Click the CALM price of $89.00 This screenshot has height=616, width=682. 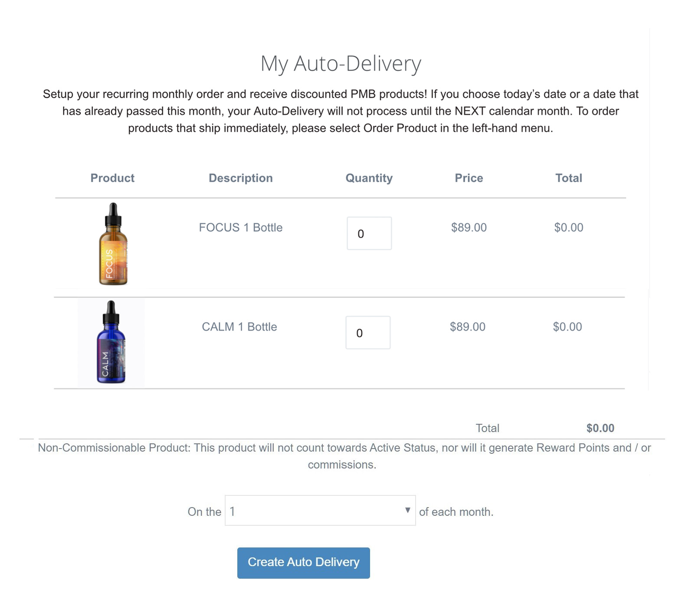468,327
